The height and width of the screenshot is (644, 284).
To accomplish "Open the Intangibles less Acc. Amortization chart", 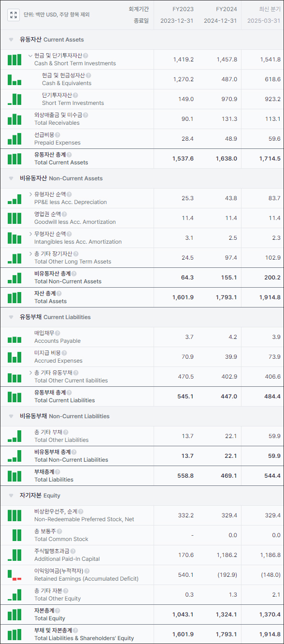I will coord(14,238).
